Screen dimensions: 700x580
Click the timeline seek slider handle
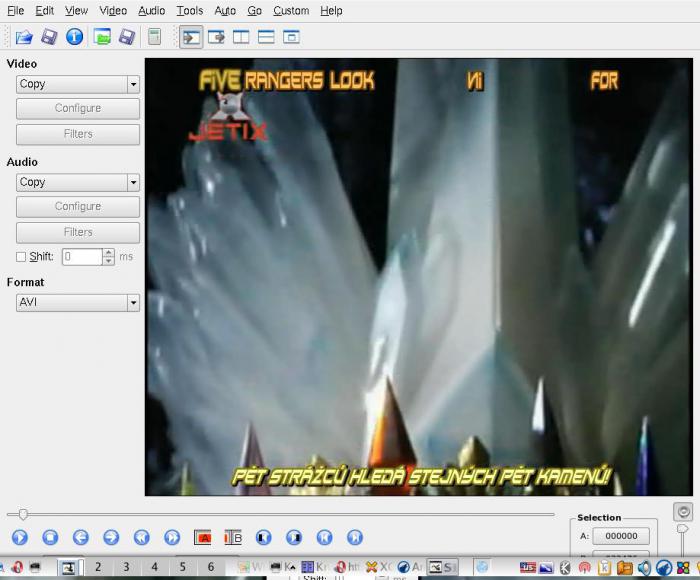pyautogui.click(x=23, y=514)
